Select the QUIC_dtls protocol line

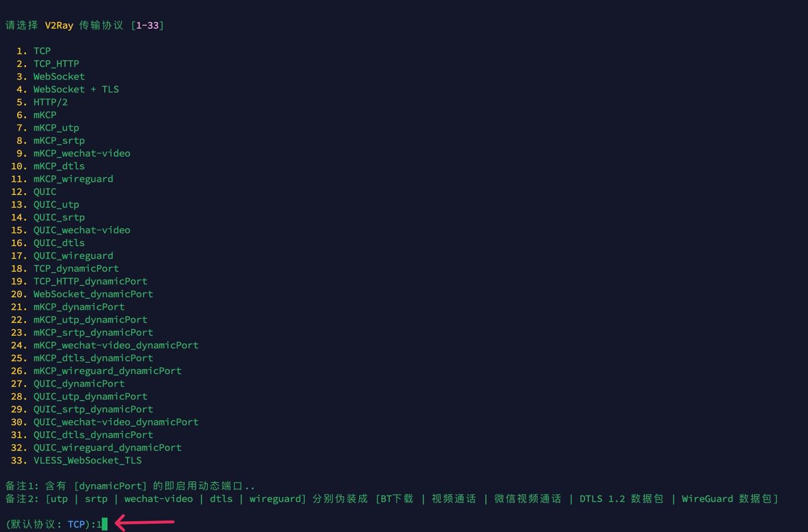pyautogui.click(x=59, y=243)
